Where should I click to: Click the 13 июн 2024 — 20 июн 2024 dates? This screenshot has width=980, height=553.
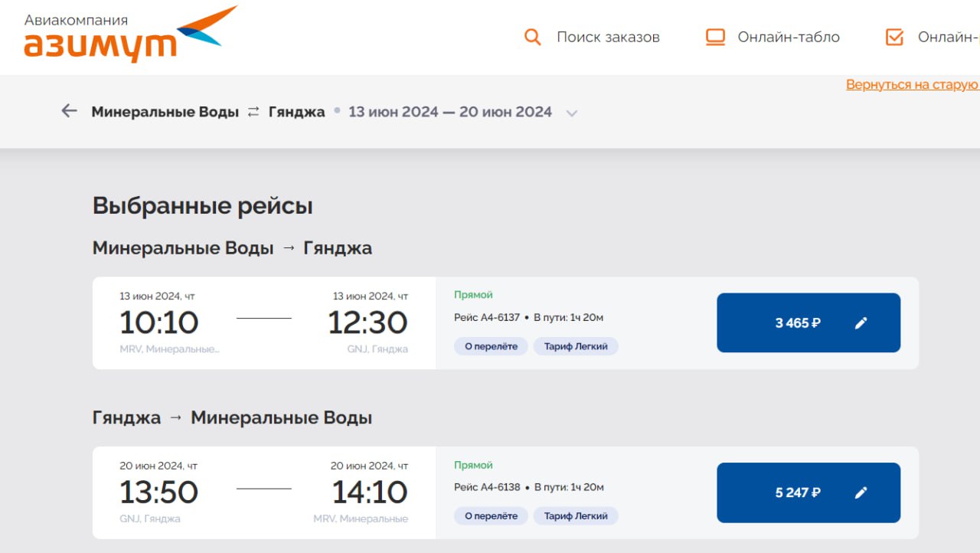tap(450, 112)
